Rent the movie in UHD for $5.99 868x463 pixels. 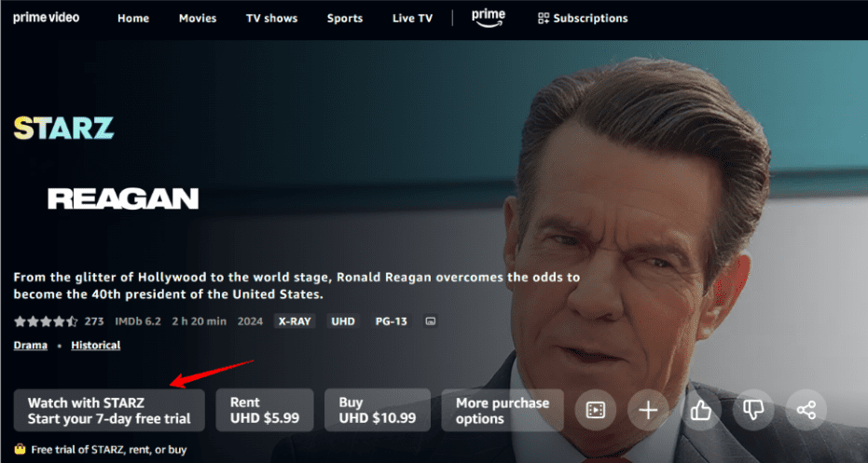coord(265,411)
